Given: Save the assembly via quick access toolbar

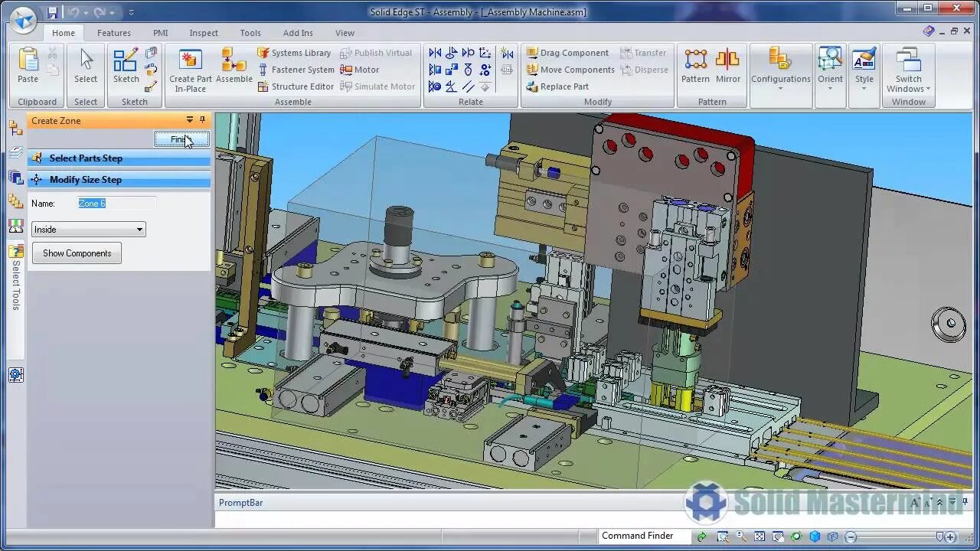Looking at the screenshot, I should pos(51,12).
